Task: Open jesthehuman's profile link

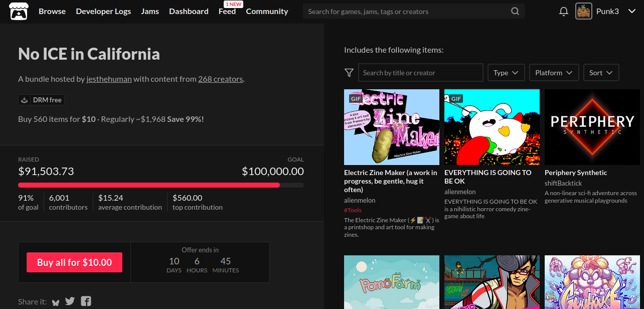Action: coord(109,79)
